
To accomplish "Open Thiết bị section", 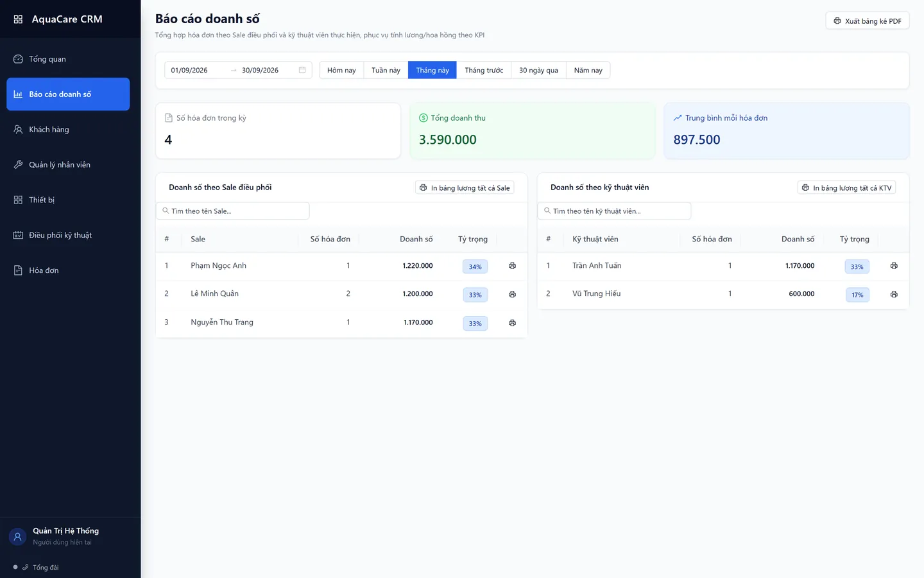I will tap(68, 200).
